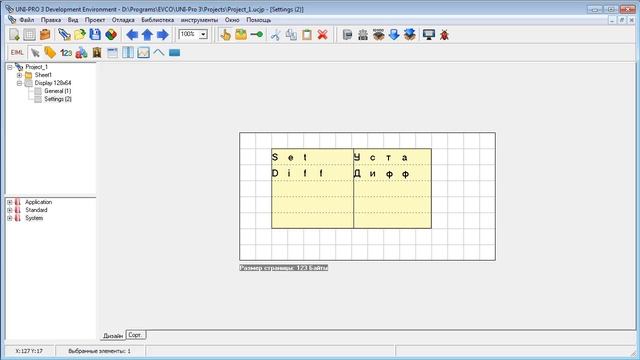Click the EIML button in second toolbar
Screen dimensions: 640x360
click(17, 53)
